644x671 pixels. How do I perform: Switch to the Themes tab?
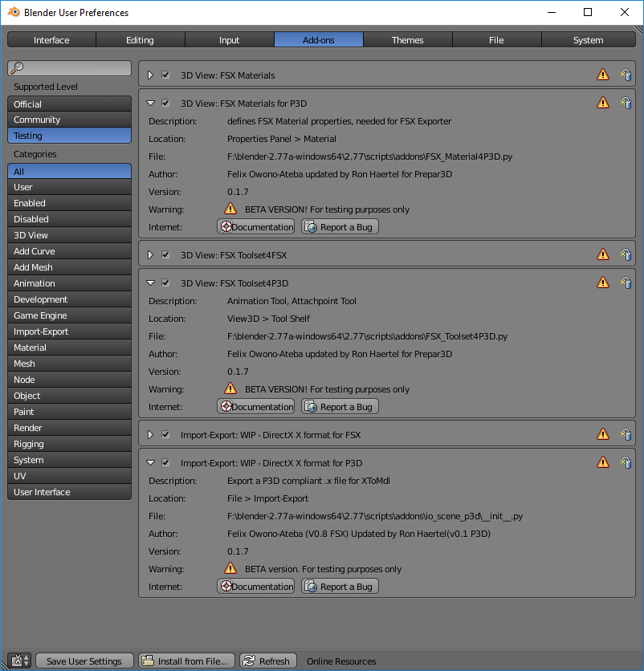tap(407, 39)
